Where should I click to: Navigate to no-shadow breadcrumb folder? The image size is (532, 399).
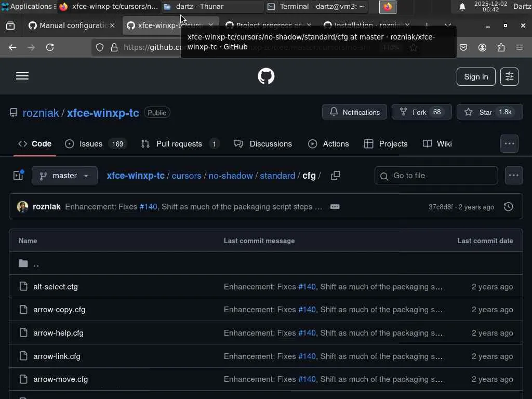(x=230, y=176)
